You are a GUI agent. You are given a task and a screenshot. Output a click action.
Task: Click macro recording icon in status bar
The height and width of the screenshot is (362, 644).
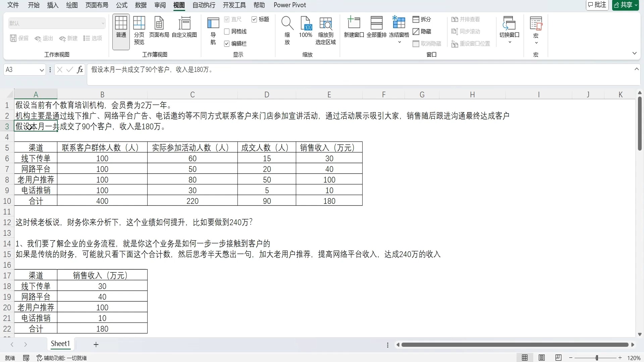pos(26,358)
